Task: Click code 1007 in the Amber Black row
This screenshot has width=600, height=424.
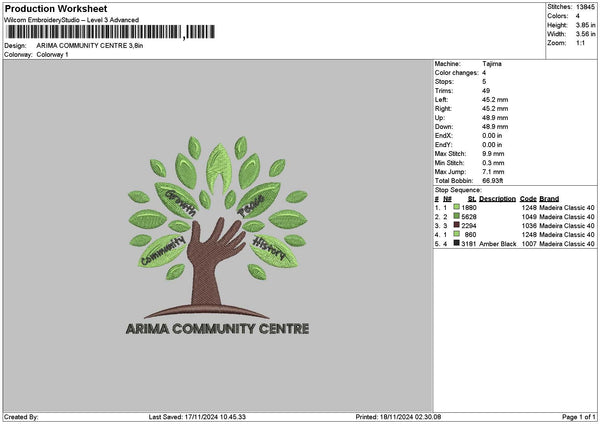Action: 529,244
